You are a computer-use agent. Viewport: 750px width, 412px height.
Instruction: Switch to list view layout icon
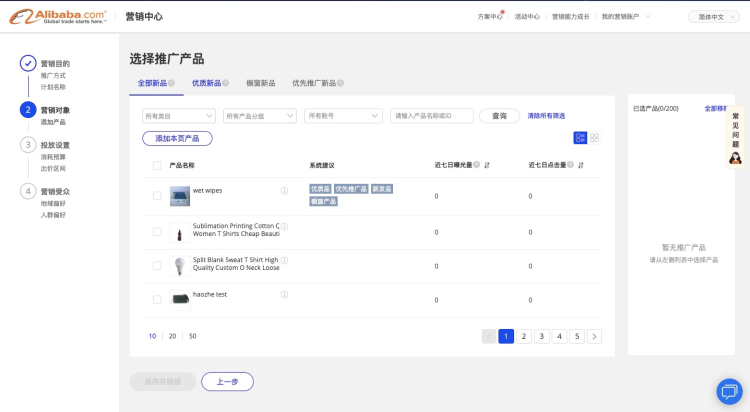tap(580, 138)
